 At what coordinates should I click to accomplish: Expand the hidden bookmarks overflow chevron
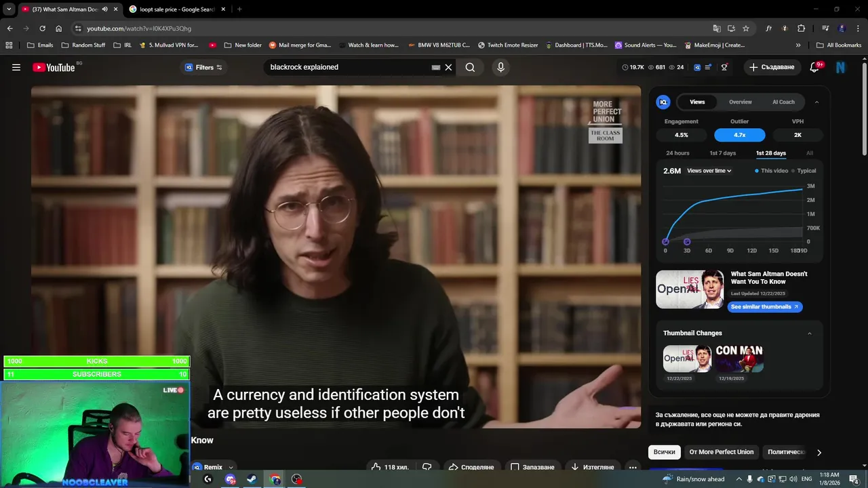[x=798, y=45]
